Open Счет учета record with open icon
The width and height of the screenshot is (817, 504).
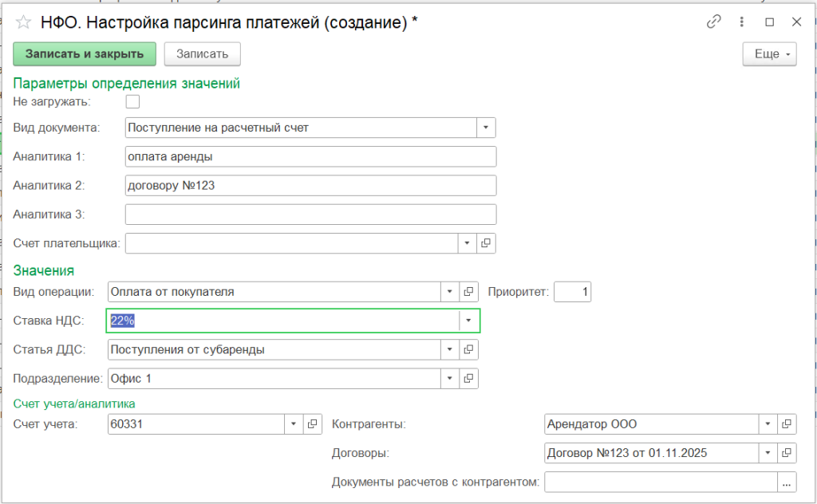click(x=313, y=424)
